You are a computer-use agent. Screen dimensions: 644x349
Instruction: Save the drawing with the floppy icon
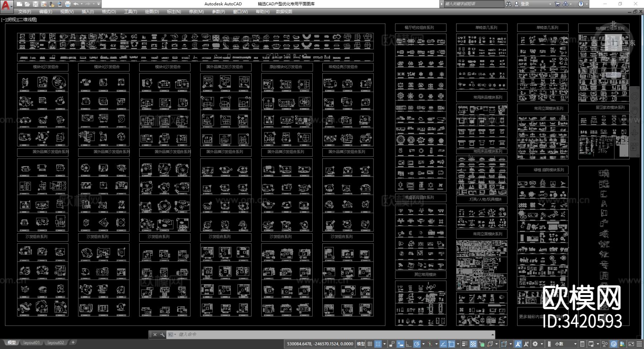35,4
